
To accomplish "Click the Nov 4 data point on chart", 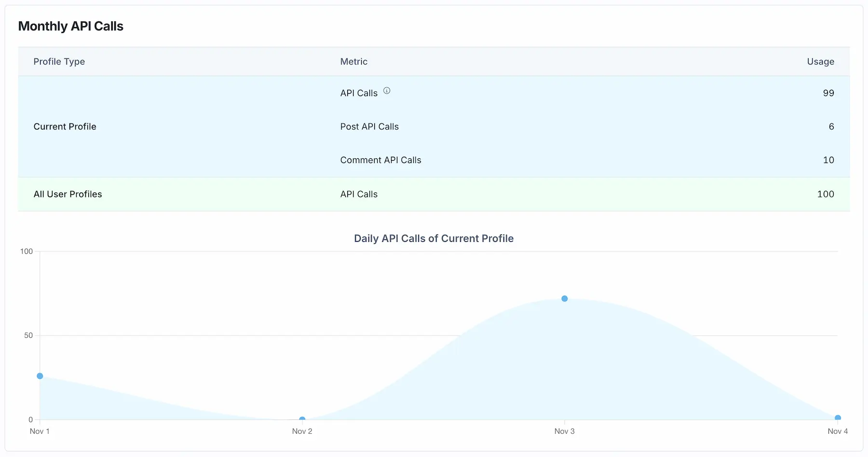I will (x=838, y=418).
